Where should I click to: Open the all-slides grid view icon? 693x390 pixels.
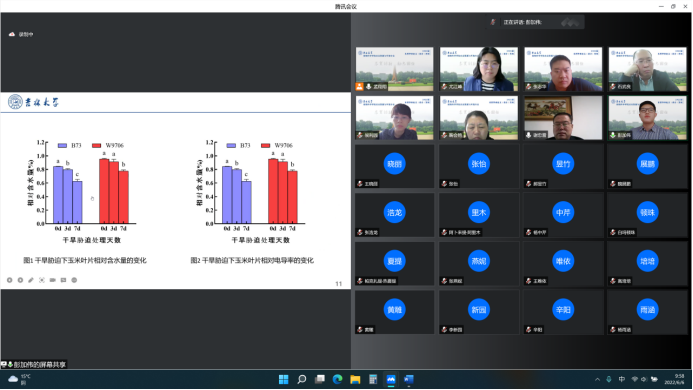(42, 280)
